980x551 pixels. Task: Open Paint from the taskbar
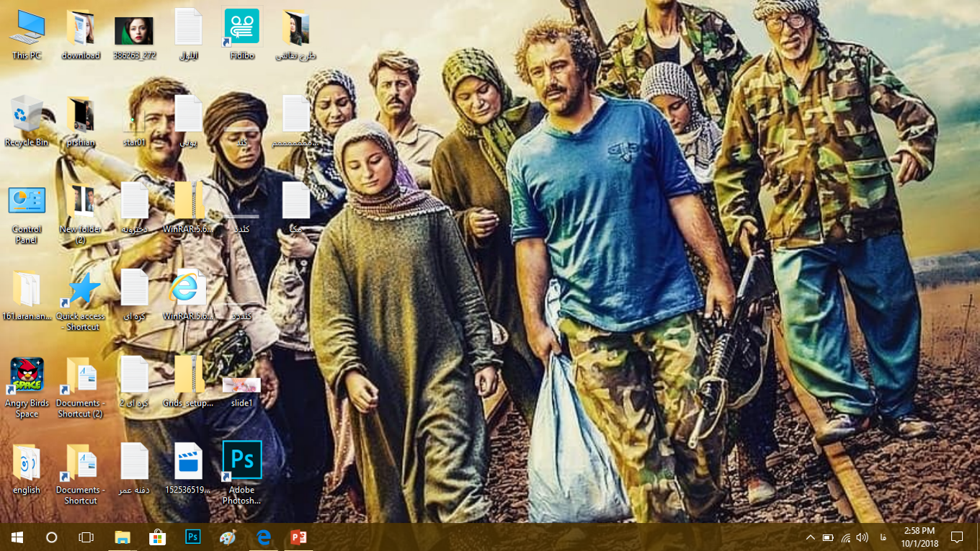click(228, 537)
